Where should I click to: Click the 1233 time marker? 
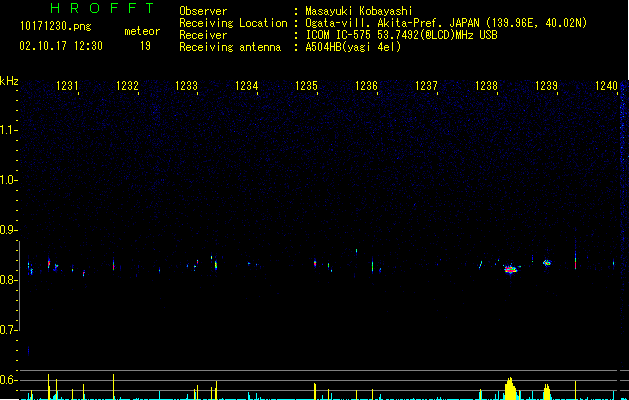(187, 86)
